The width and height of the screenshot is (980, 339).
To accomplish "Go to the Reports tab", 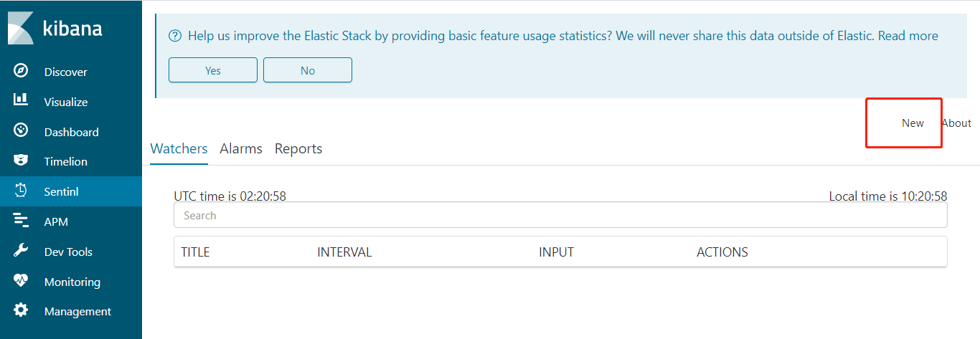I will [298, 148].
